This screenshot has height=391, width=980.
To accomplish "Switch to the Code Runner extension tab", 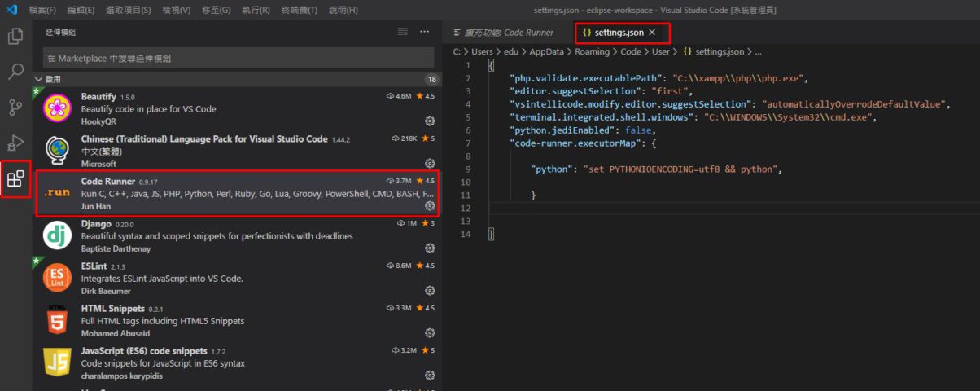I will tap(504, 33).
